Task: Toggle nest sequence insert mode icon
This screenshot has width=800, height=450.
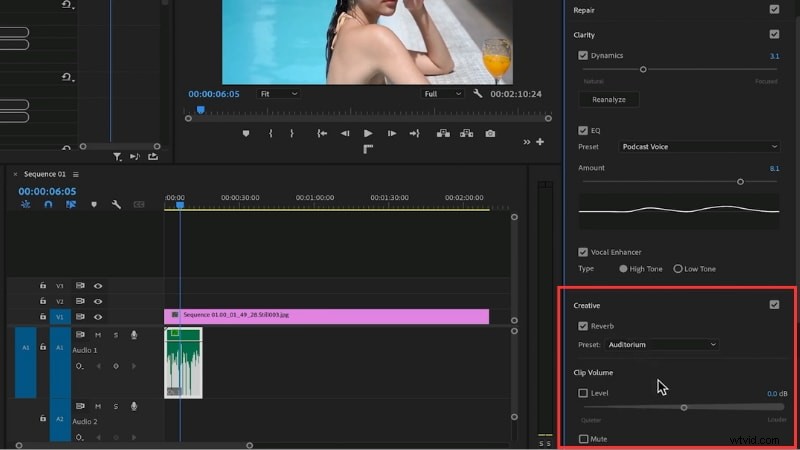Action: [26, 205]
